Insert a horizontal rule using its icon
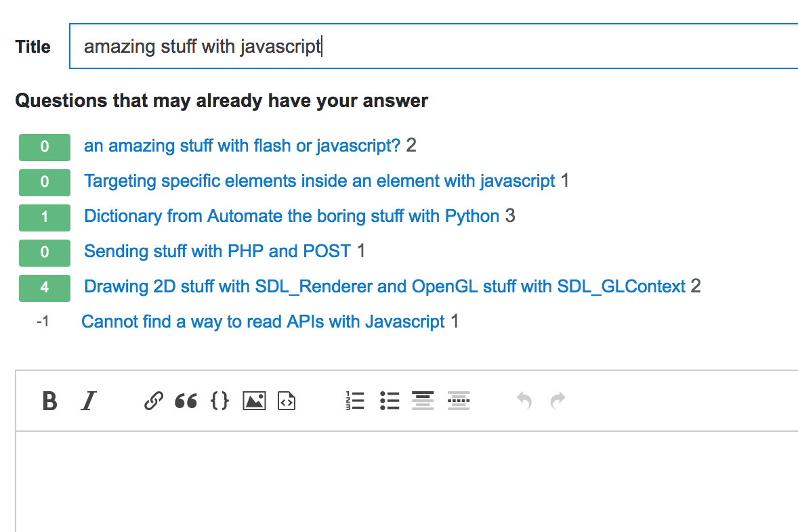Image resolution: width=798 pixels, height=532 pixels. pos(459,401)
